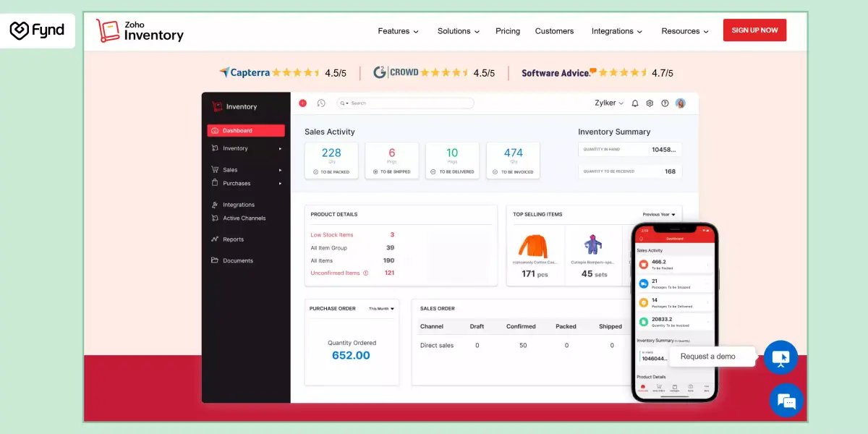This screenshot has width=868, height=434.
Task: Open the 6 To Be Shipped card
Action: tap(392, 161)
